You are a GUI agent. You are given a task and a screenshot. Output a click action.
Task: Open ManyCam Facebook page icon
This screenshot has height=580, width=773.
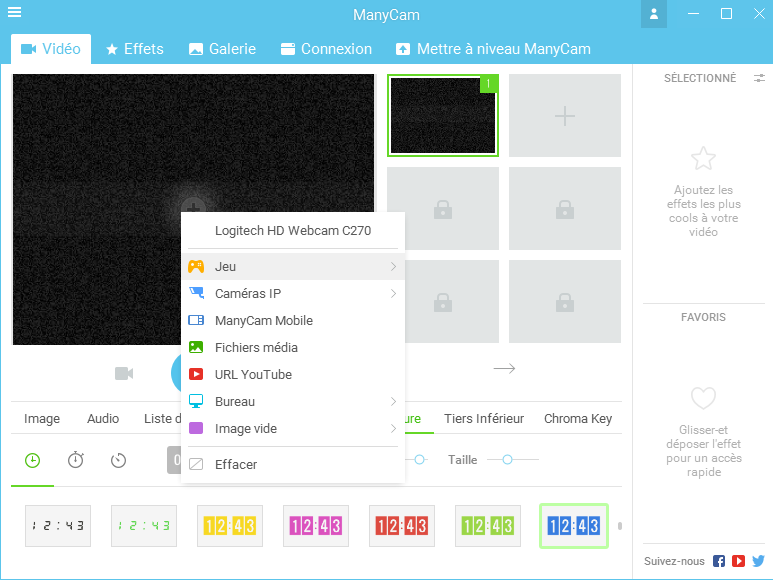719,561
